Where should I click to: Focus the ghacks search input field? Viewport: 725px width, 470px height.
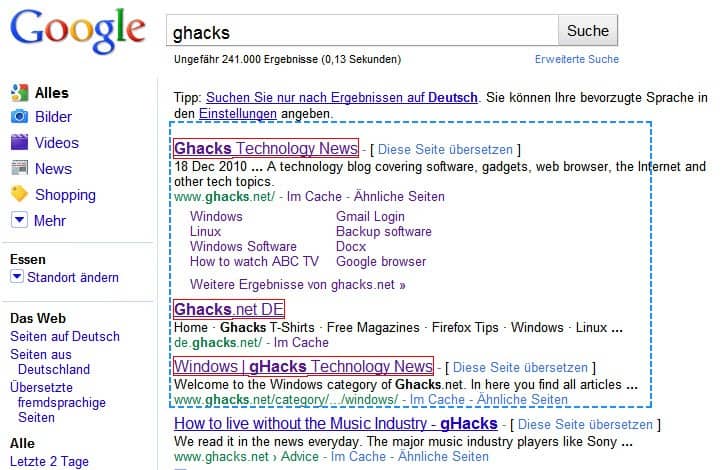pyautogui.click(x=362, y=31)
